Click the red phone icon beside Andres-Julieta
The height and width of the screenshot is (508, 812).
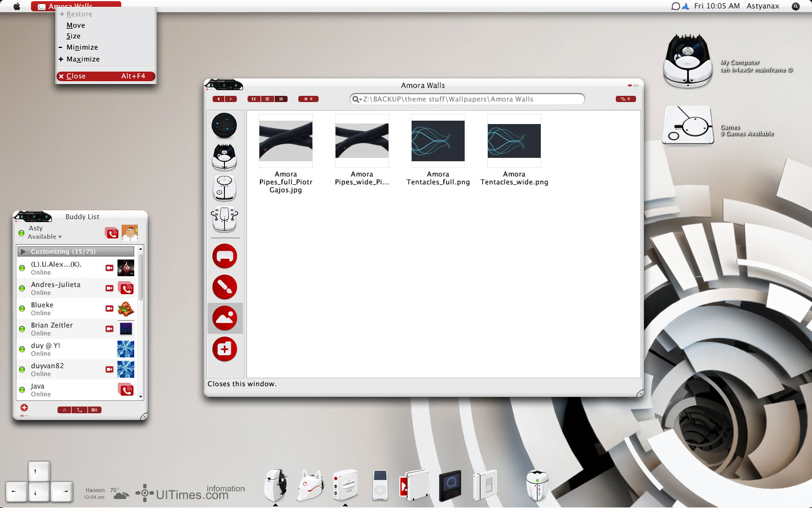(x=126, y=288)
